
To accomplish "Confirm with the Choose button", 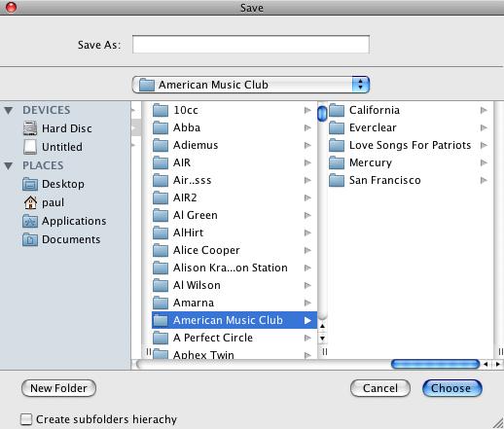I will pos(452,388).
